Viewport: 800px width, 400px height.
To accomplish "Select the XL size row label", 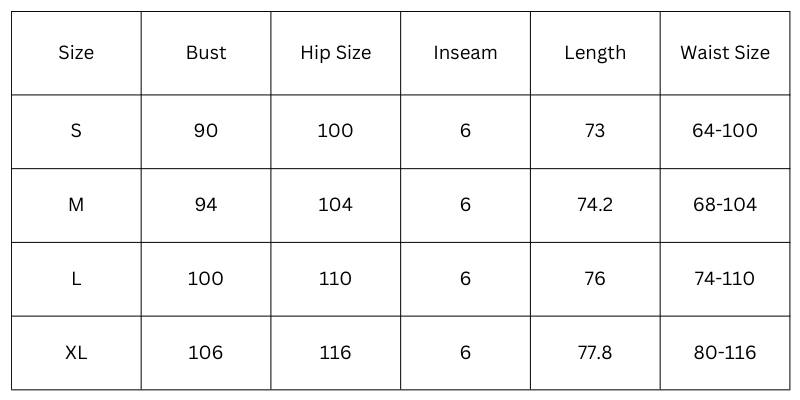I will [x=76, y=353].
